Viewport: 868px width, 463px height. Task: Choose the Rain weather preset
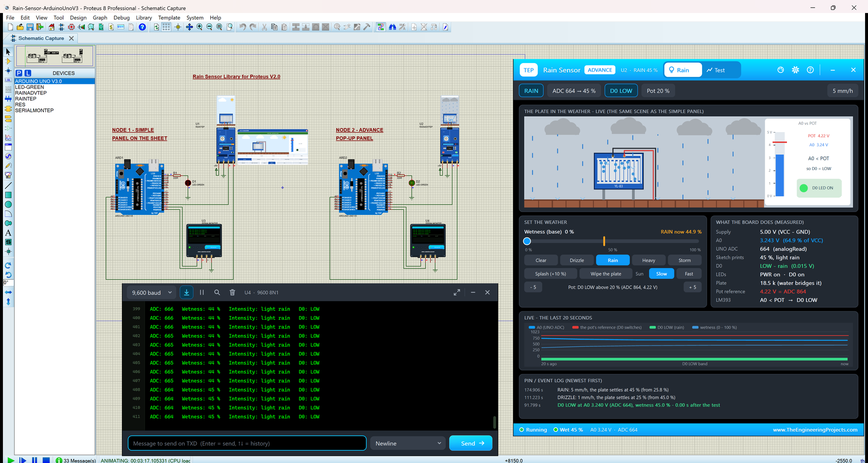(613, 260)
